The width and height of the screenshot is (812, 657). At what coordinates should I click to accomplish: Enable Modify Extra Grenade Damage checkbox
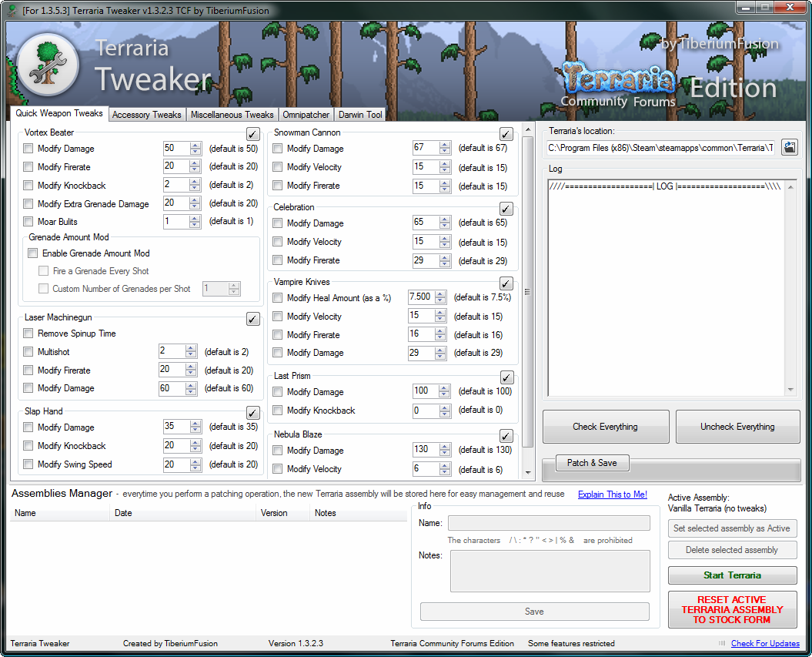28,203
